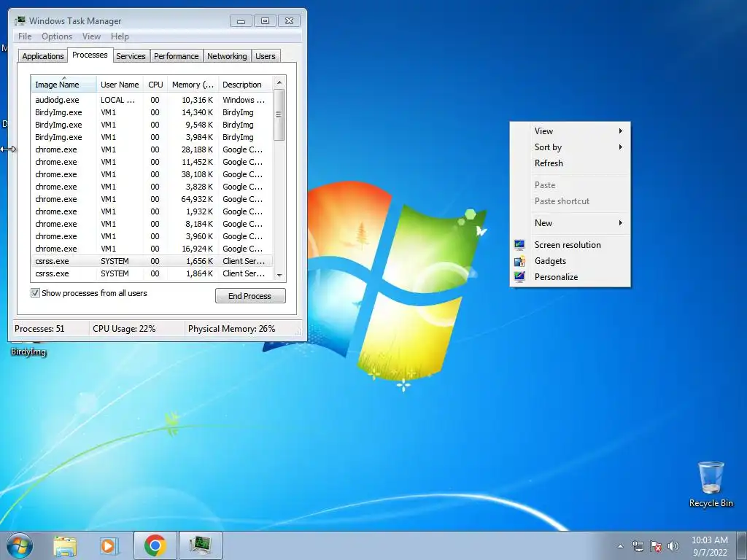The width and height of the screenshot is (747, 560).
Task: Switch to the Networking tab
Action: [x=227, y=56]
